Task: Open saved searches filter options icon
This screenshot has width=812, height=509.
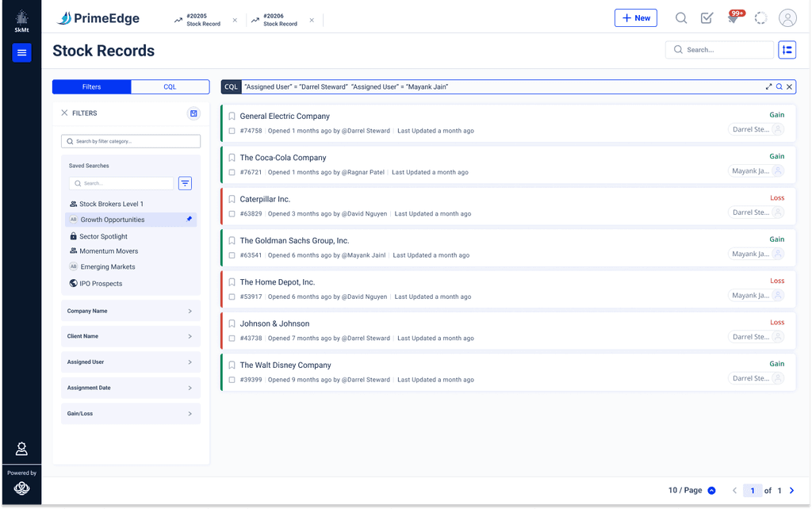Action: (185, 183)
